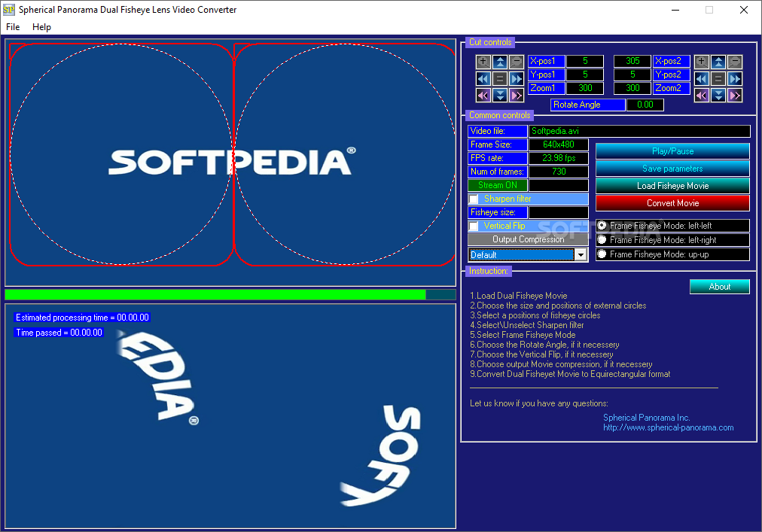Click Save parameters button
The image size is (762, 532).
coord(672,169)
